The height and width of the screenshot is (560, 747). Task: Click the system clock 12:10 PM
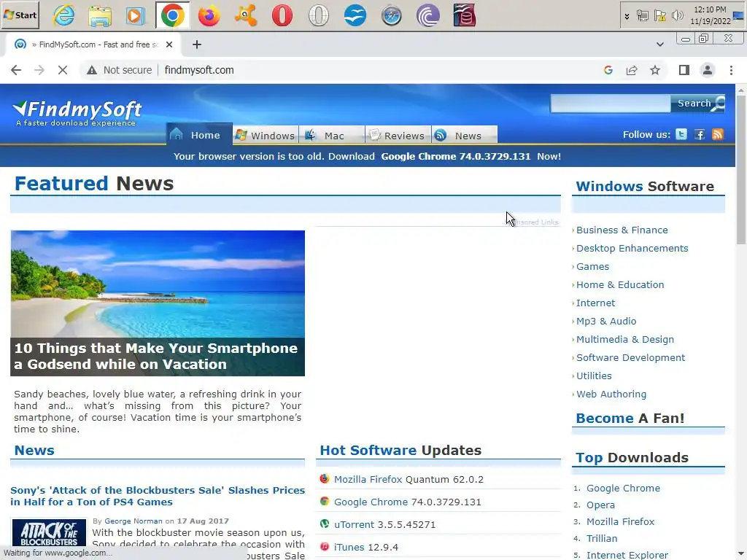click(710, 9)
